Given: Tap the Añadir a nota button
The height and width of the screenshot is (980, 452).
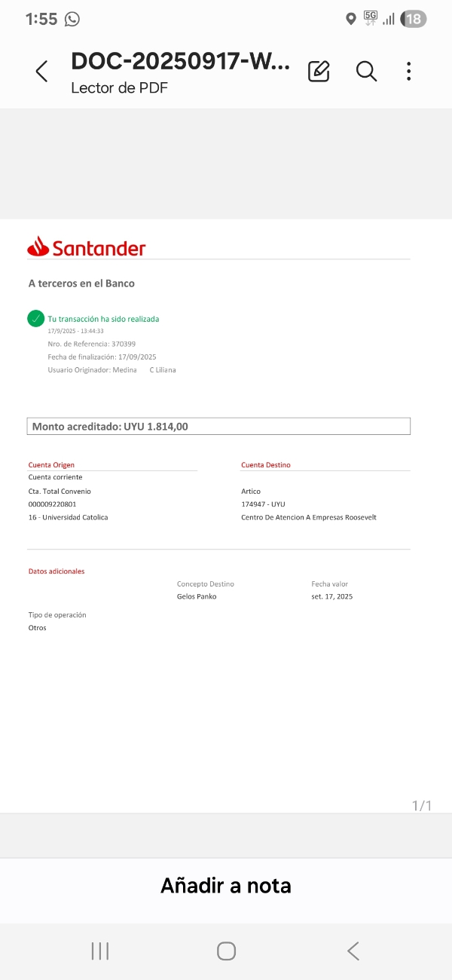Looking at the screenshot, I should [226, 886].
